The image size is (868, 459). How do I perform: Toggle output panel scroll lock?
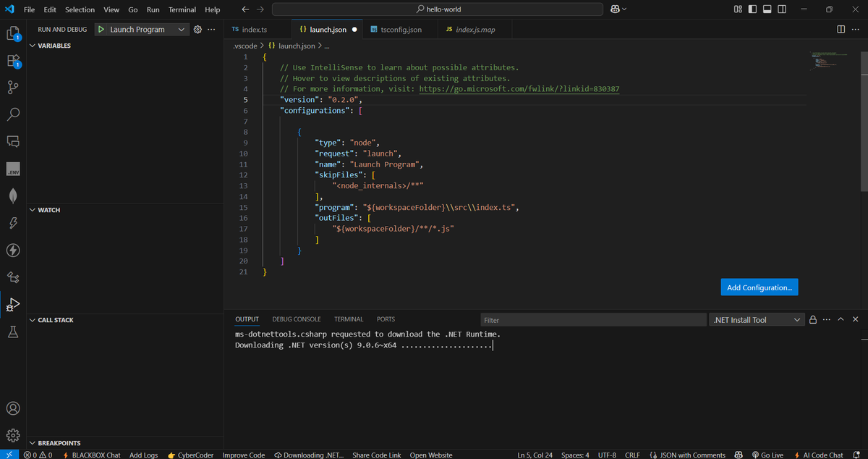(813, 319)
